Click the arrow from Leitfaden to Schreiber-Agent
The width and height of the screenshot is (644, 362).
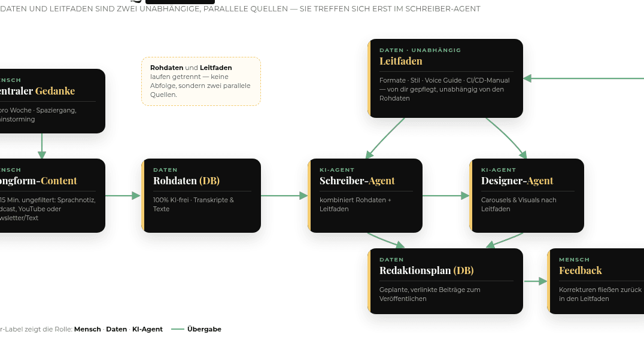click(x=385, y=138)
